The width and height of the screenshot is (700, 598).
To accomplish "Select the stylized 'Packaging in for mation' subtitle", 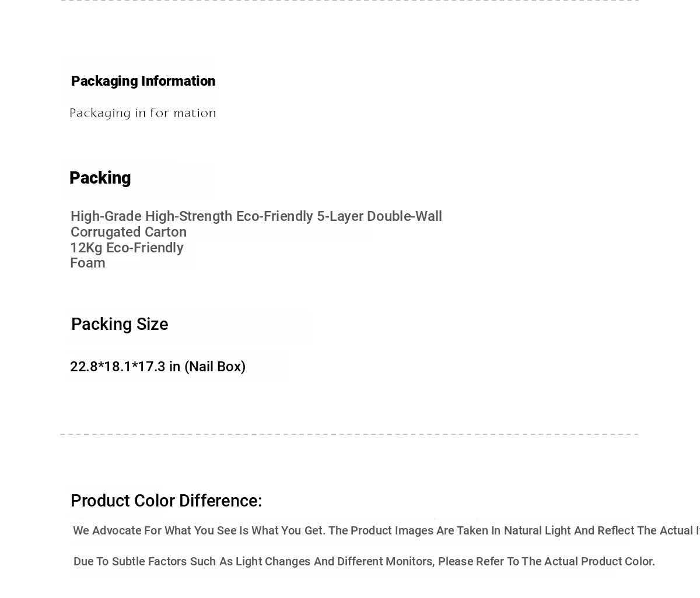I will point(143,113).
